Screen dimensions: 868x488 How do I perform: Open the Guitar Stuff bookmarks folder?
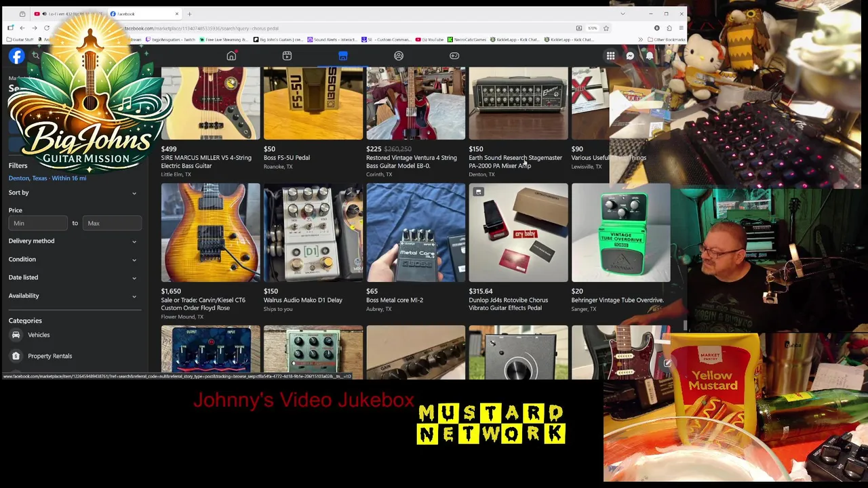(20, 39)
